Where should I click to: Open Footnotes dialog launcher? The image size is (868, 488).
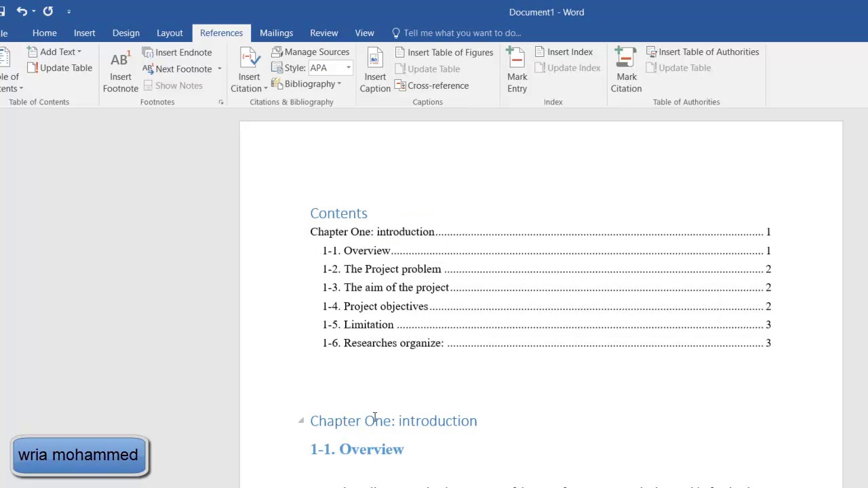click(x=220, y=102)
